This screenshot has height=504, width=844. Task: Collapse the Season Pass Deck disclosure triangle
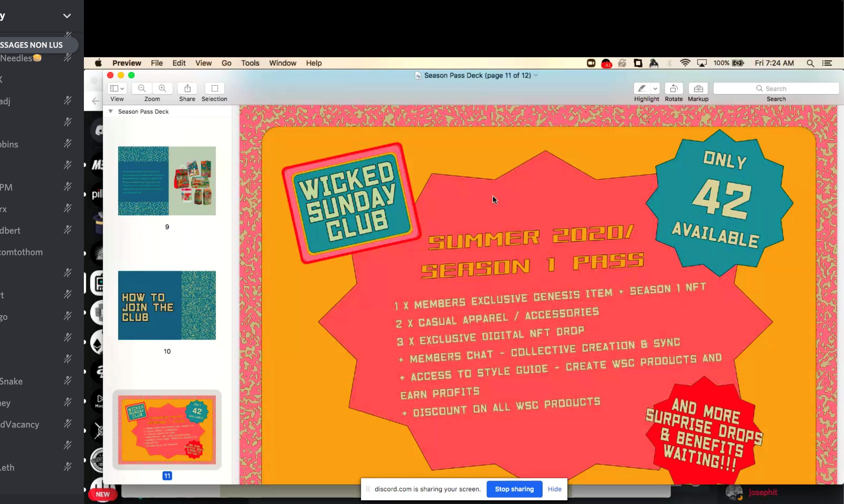point(111,111)
